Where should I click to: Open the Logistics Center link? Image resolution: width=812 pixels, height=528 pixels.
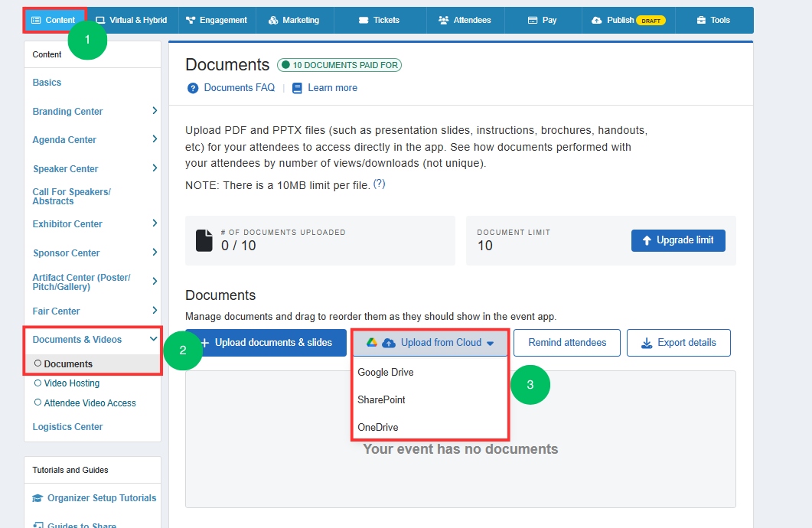pyautogui.click(x=67, y=427)
